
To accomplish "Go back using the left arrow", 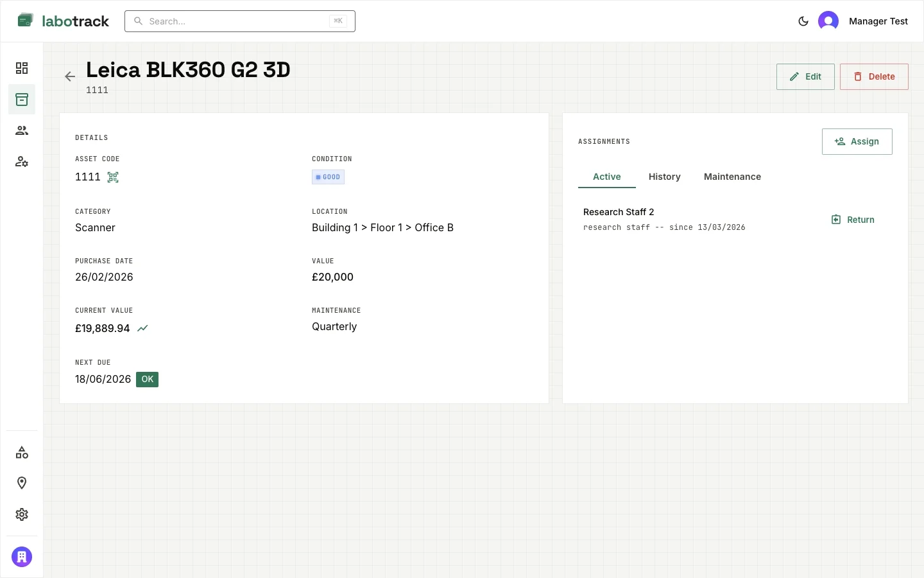I will (x=70, y=76).
